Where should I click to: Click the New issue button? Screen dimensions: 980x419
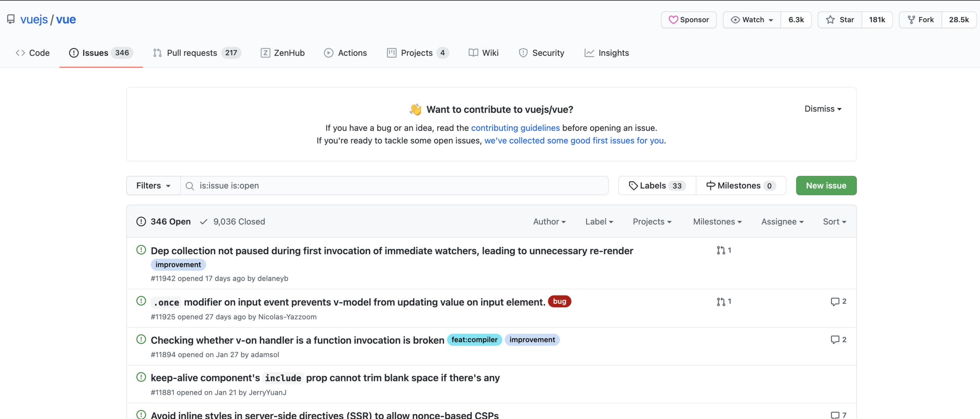click(x=826, y=186)
